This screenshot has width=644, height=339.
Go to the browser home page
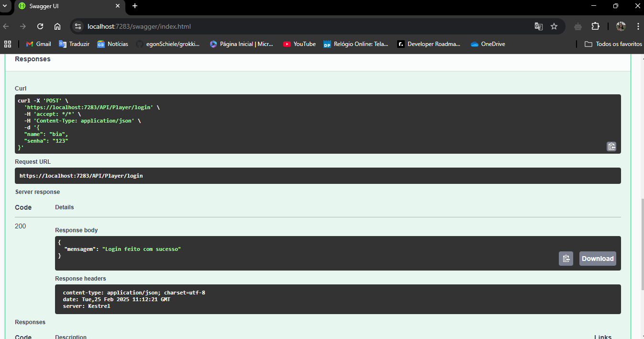57,26
